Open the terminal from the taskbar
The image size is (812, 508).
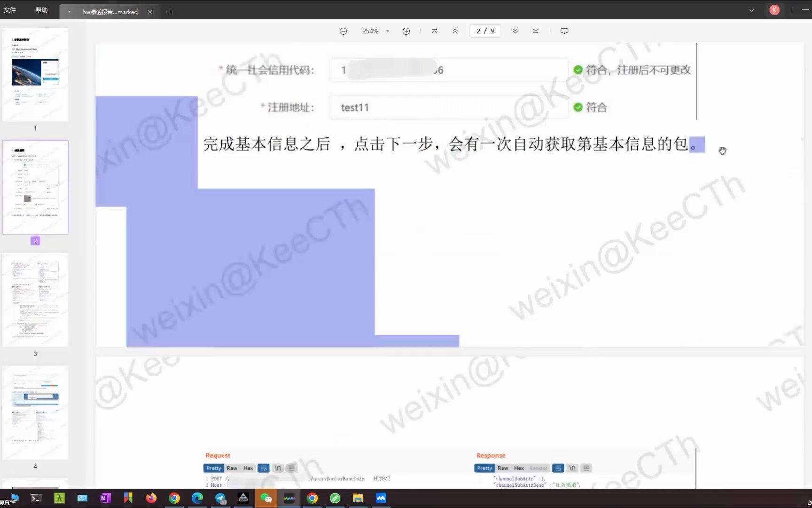pyautogui.click(x=36, y=498)
